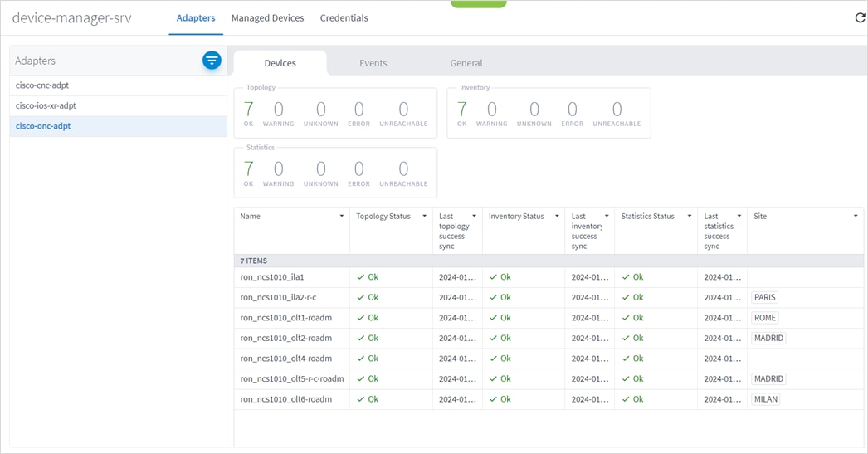Screen dimensions: 868x454
Task: Open the Statistics Status column dropdown arrow
Action: click(x=690, y=217)
